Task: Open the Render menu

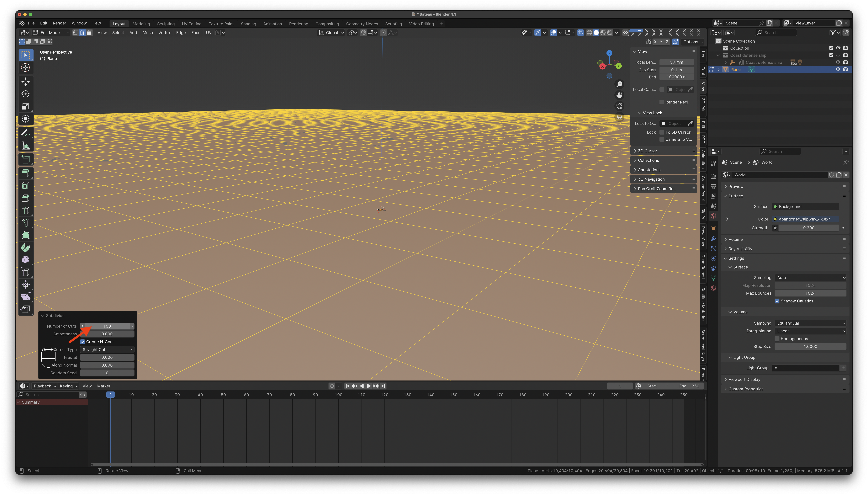Action: point(60,23)
